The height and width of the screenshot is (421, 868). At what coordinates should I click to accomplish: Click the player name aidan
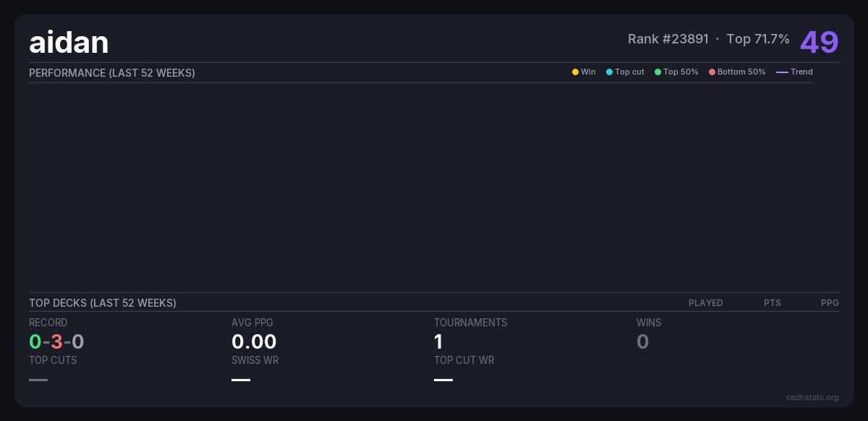69,43
